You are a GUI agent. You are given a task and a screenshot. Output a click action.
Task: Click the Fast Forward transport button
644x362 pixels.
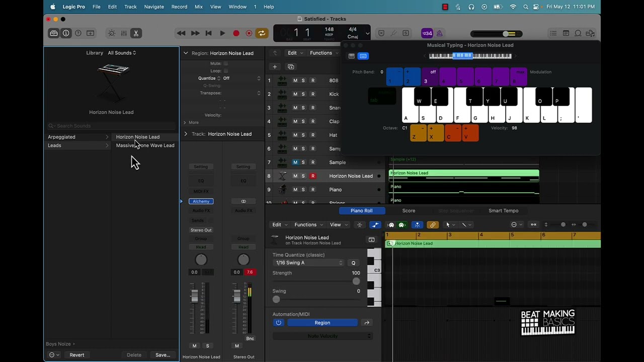click(x=195, y=33)
